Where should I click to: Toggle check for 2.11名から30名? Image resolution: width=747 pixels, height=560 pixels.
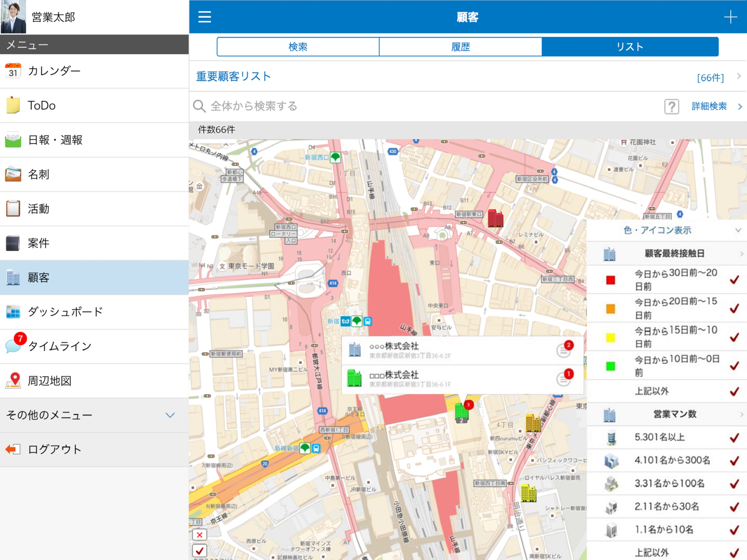click(x=734, y=507)
